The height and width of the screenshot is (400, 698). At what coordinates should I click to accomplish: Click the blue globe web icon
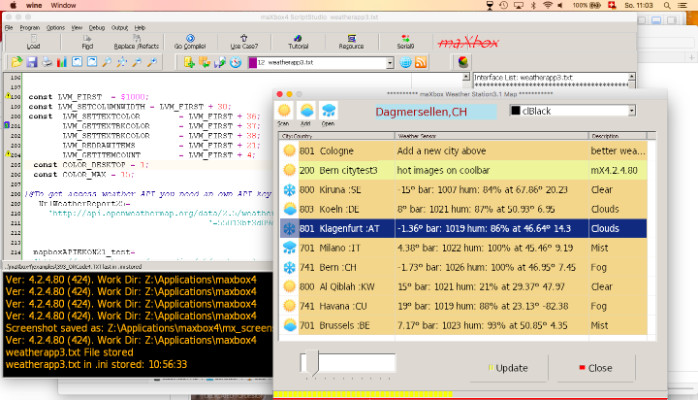point(406,62)
